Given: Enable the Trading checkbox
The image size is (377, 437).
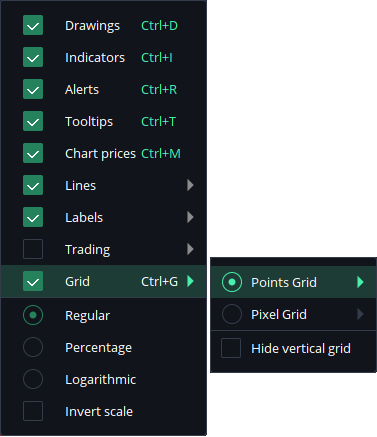Looking at the screenshot, I should [33, 249].
